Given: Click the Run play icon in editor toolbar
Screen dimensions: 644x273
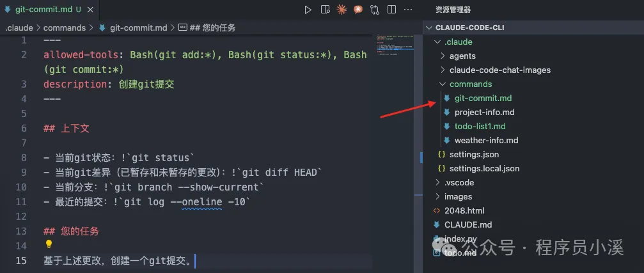Looking at the screenshot, I should coord(308,10).
